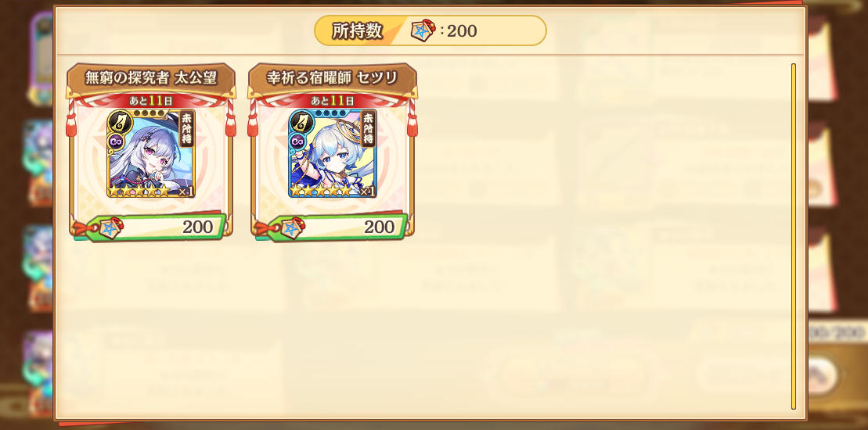Open the 幸祈る宿曜師 セツリ title banner

coord(333,78)
